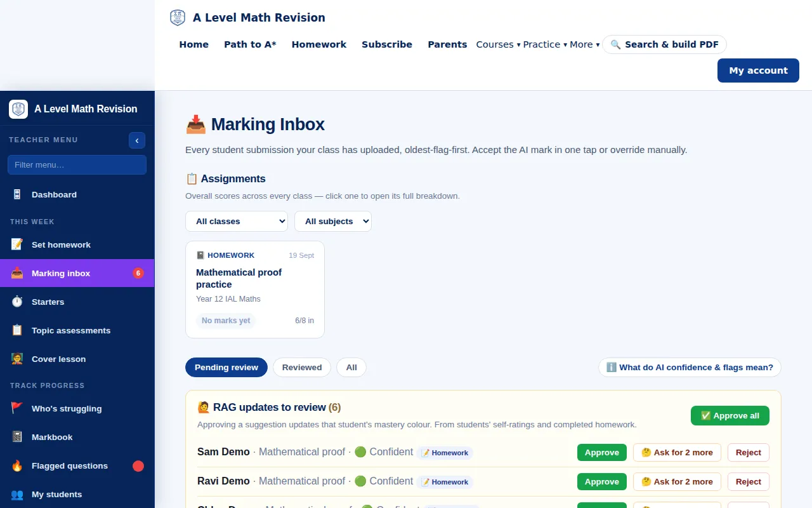The height and width of the screenshot is (508, 812).
Task: Click Search & build PDF
Action: pyautogui.click(x=664, y=44)
